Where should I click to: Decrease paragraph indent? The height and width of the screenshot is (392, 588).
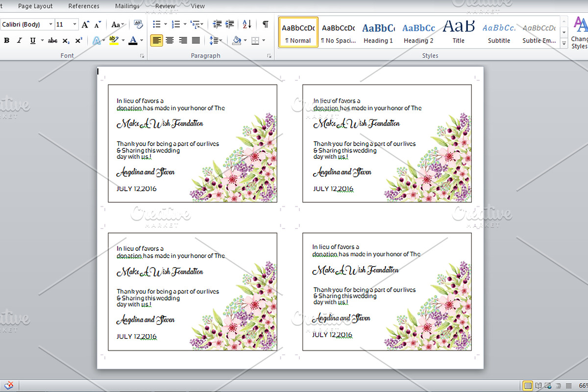coord(218,24)
